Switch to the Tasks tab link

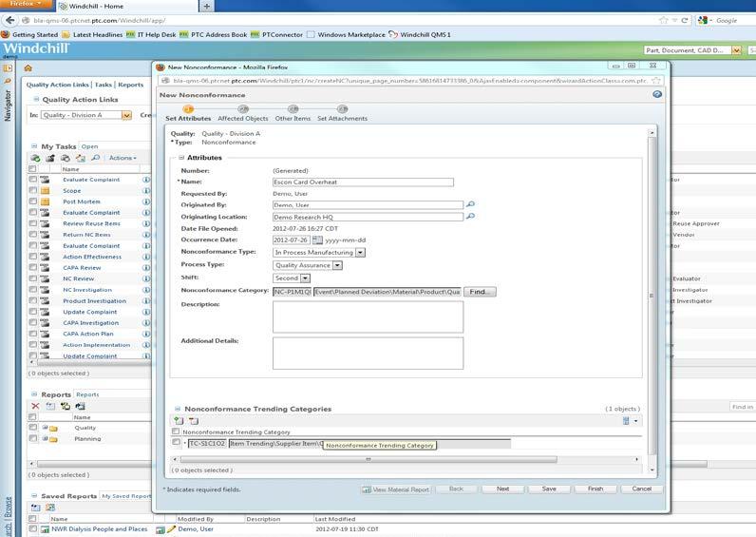(x=104, y=85)
